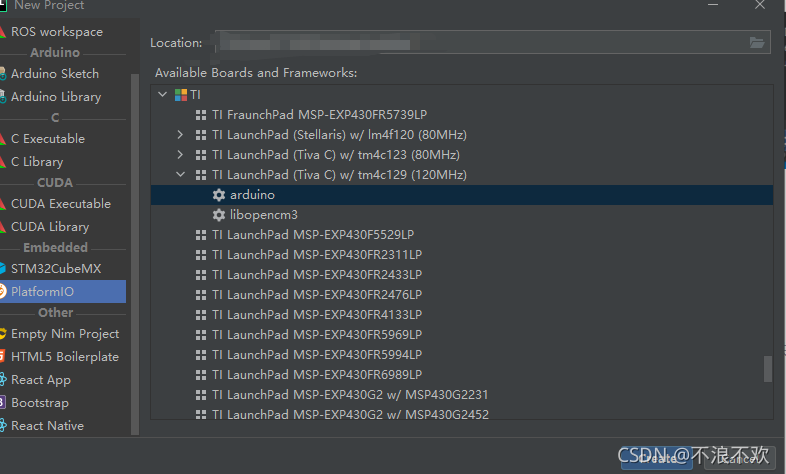Click board icon of LaunchPad Stellaris lm4f120
786x474 pixels.
pyautogui.click(x=201, y=135)
